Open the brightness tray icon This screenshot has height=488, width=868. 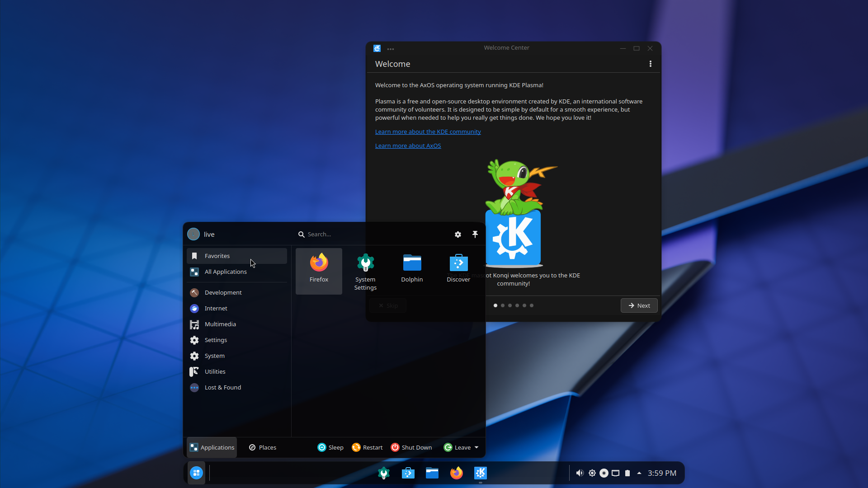tap(592, 473)
